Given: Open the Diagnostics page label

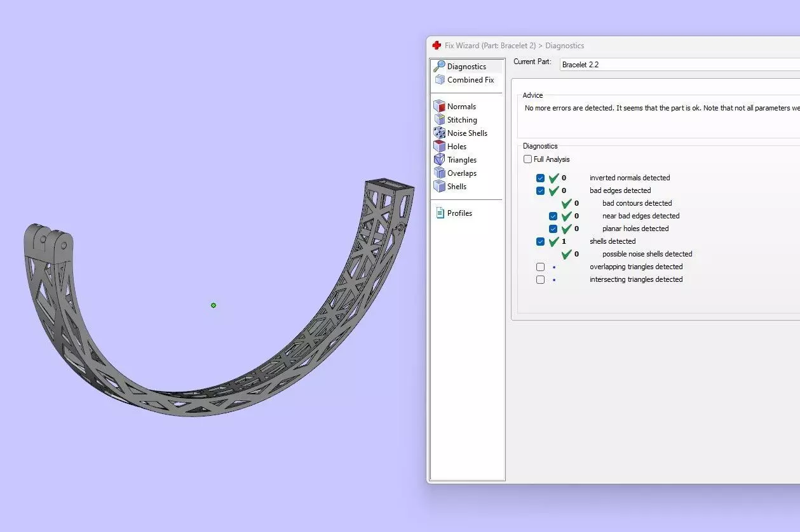Looking at the screenshot, I should click(x=466, y=67).
